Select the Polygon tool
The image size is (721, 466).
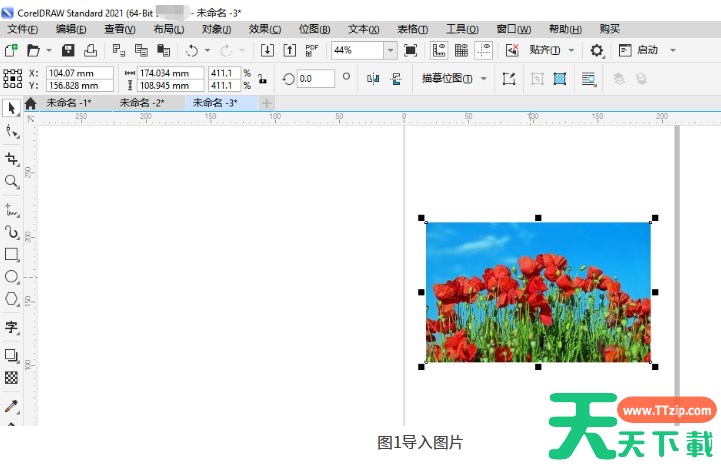pyautogui.click(x=12, y=300)
